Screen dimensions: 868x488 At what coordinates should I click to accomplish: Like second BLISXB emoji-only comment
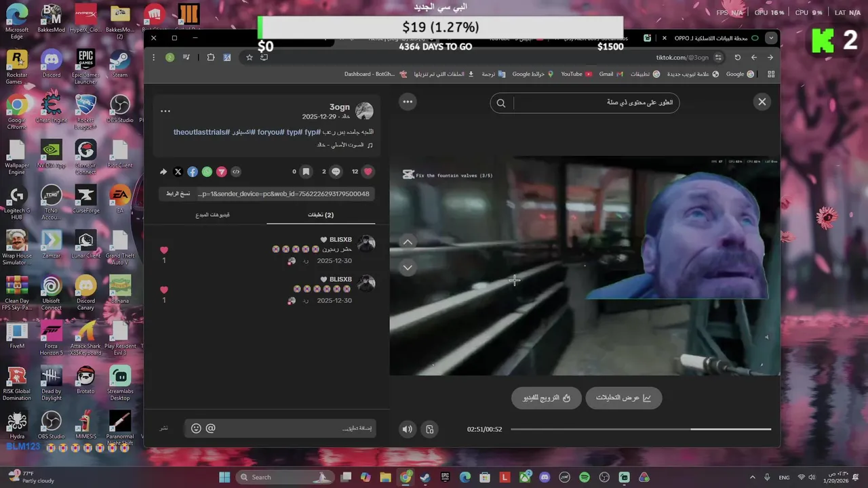click(x=163, y=290)
